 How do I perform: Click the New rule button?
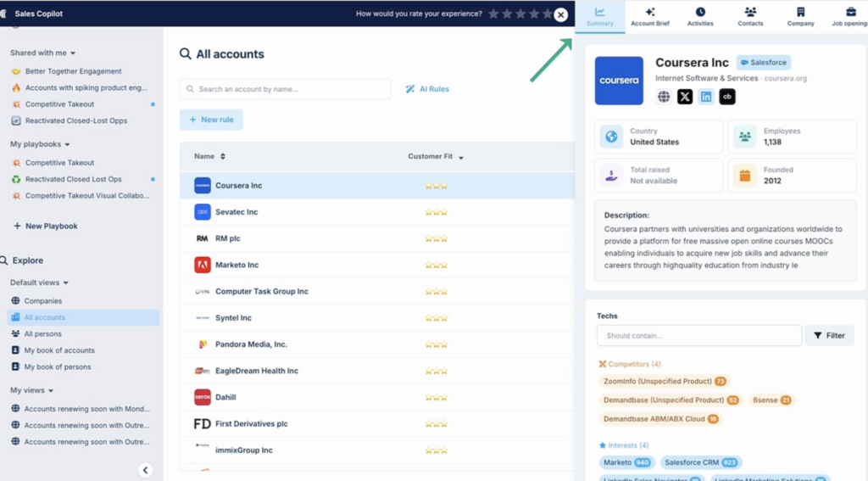tap(211, 120)
